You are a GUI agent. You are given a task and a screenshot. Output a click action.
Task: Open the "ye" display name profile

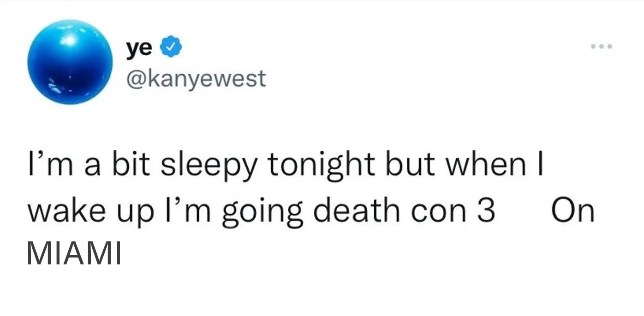click(139, 47)
